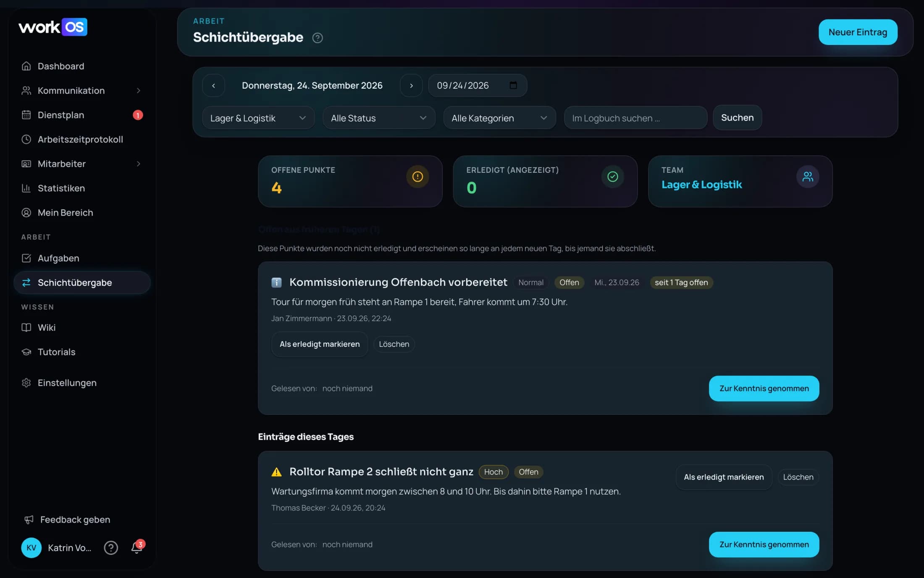
Task: Click the workOS logo
Action: tap(53, 27)
